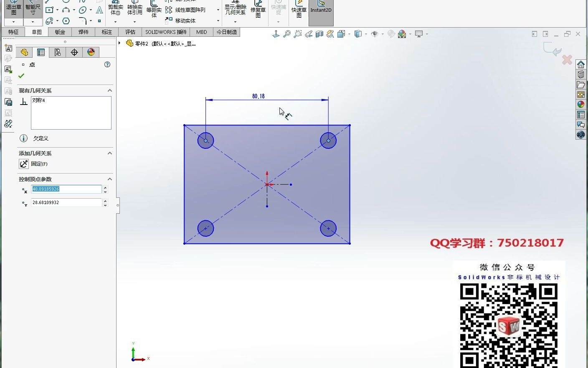Click the Zoom to Fit icon

pyautogui.click(x=286, y=34)
